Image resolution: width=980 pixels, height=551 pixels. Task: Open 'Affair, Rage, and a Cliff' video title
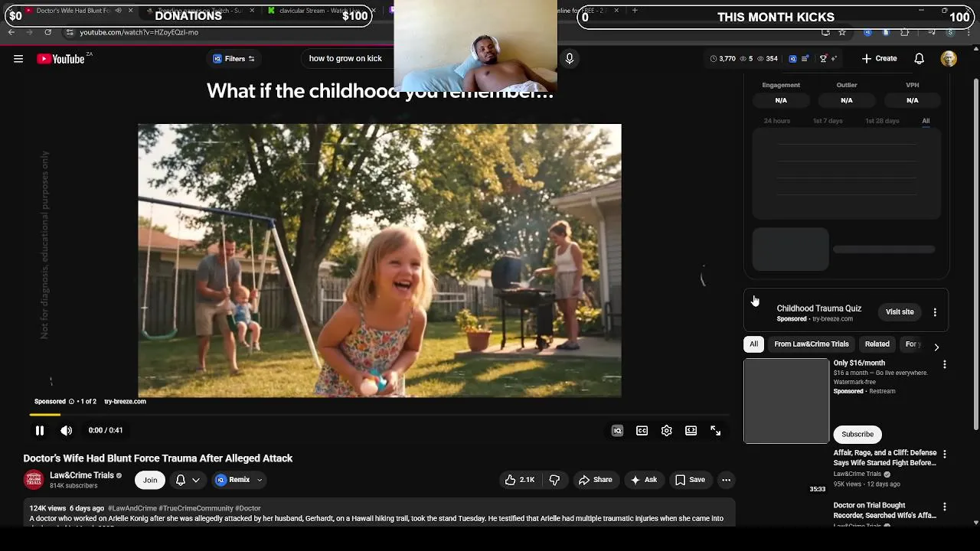(x=885, y=458)
